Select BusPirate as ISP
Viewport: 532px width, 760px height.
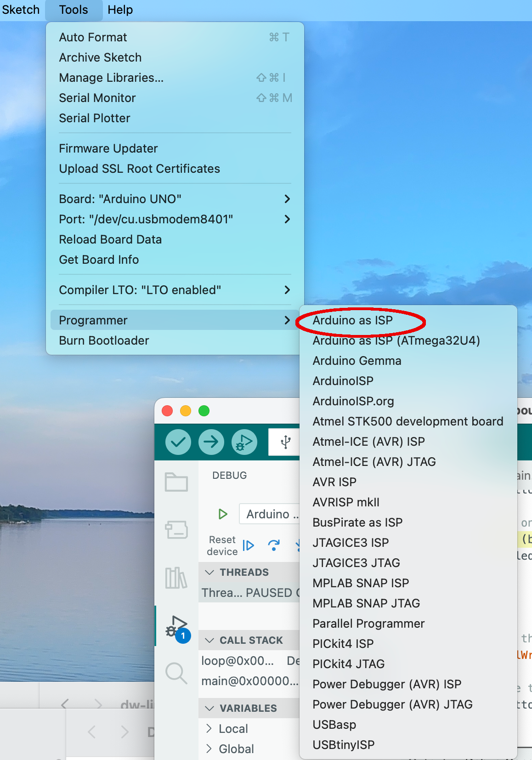408,522
